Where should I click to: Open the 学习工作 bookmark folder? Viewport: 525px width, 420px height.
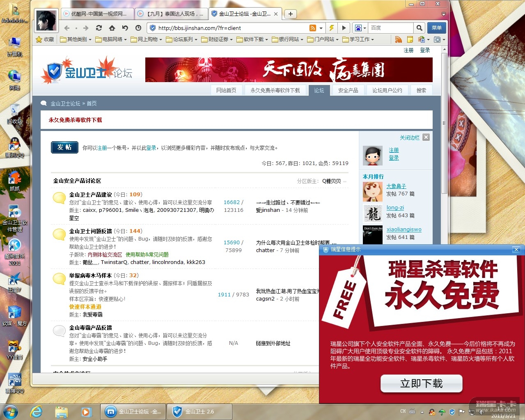click(x=358, y=39)
